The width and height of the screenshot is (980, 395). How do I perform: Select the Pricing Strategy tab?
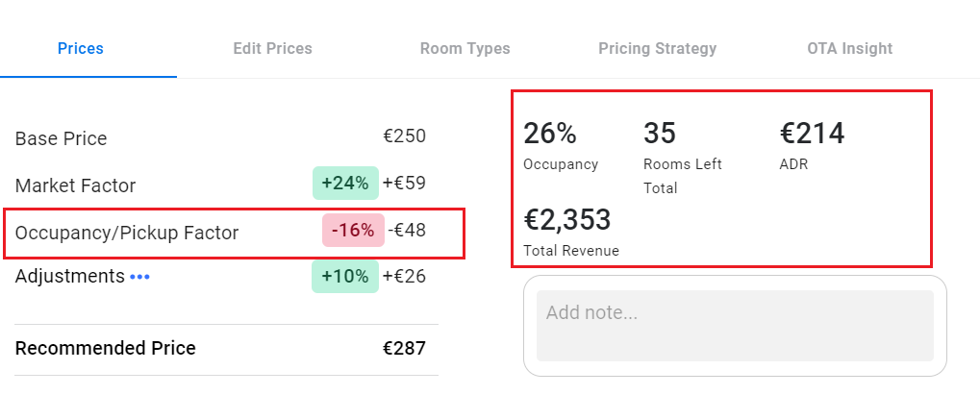(657, 48)
